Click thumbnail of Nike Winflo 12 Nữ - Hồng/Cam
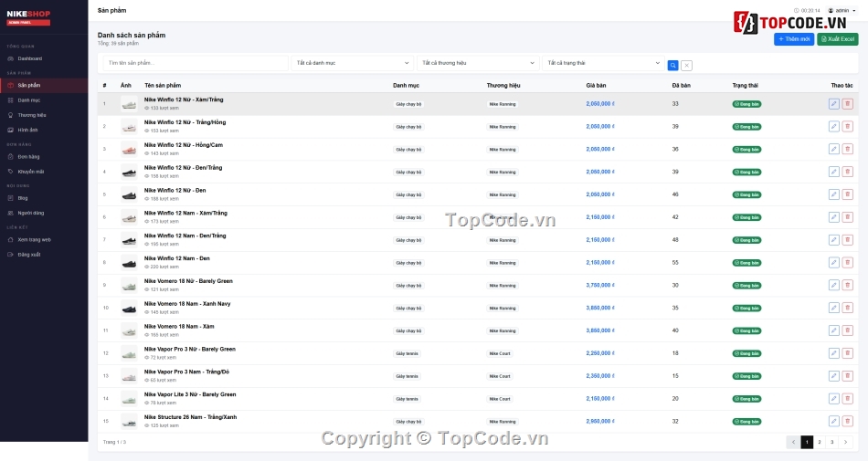 129,149
